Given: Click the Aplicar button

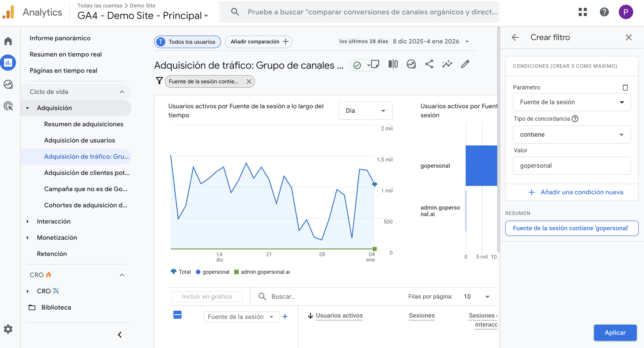Looking at the screenshot, I should point(615,332).
